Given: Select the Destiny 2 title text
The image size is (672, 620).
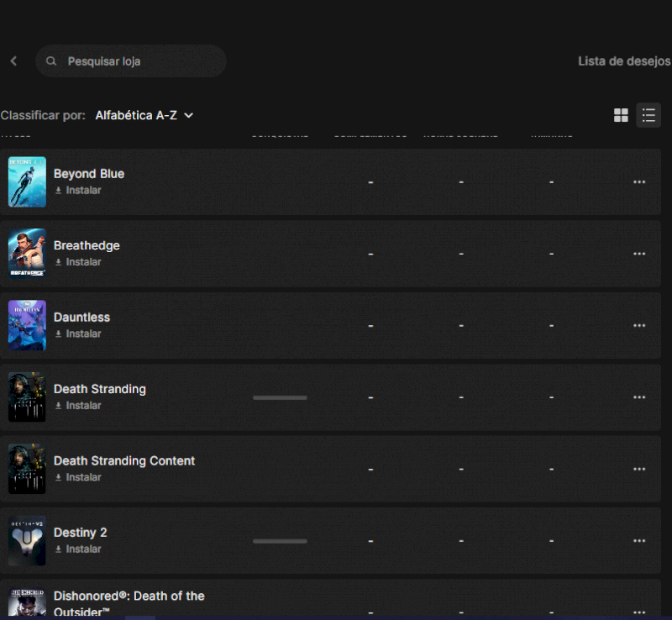Looking at the screenshot, I should 80,533.
